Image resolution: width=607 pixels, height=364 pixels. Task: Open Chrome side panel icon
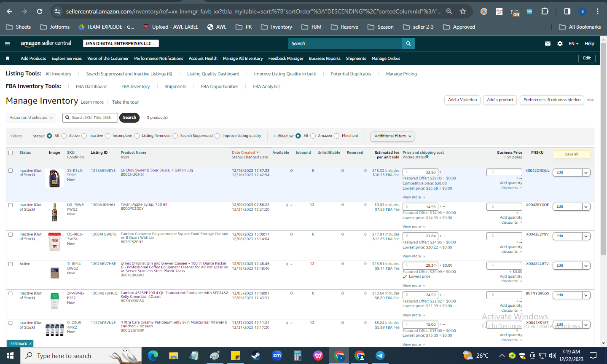567,11
